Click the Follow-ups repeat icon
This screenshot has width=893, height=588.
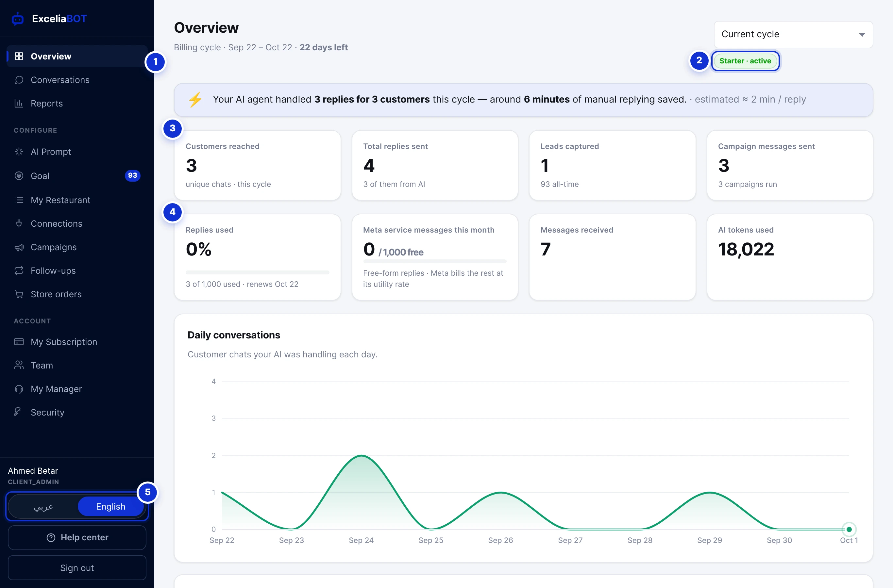click(x=19, y=270)
